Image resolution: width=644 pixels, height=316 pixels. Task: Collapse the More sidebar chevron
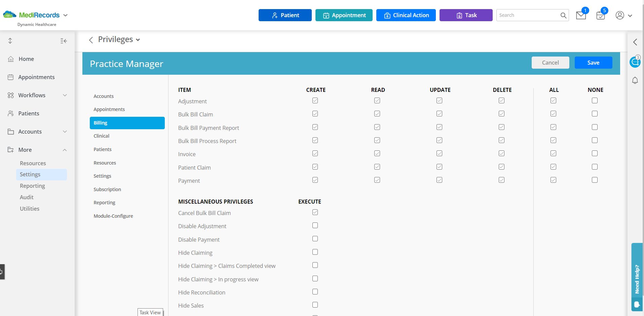[65, 150]
